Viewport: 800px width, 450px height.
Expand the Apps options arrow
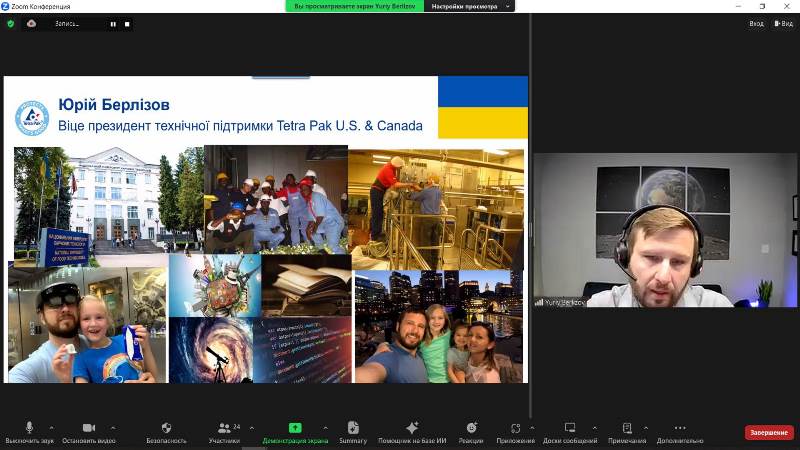532,428
